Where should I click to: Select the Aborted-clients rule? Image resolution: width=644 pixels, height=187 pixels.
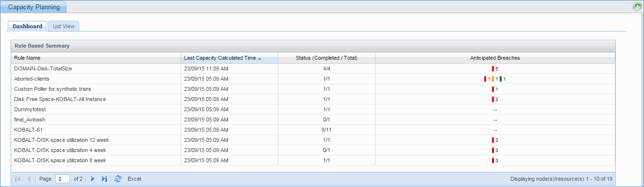[32, 79]
